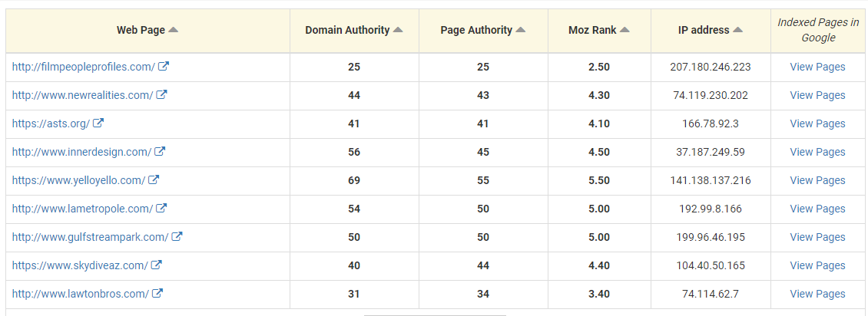
Task: Sort by Moz Rank arrow
Action: [624, 30]
